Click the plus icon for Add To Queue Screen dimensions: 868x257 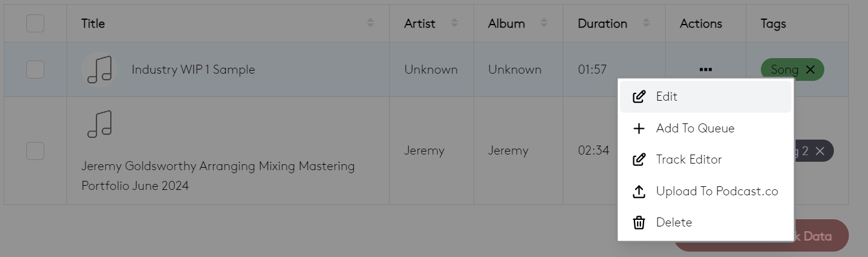pyautogui.click(x=639, y=128)
